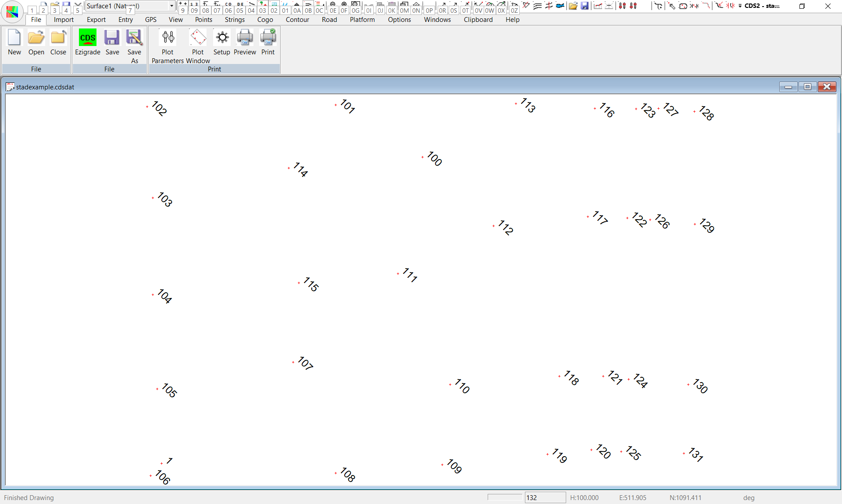The width and height of the screenshot is (842, 504).
Task: Open the Contour menu tab
Action: (297, 20)
